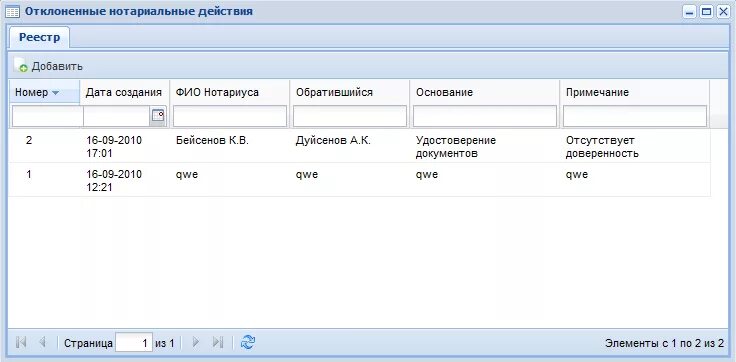Maximize the Отклоненные нотариальные действия window
The image size is (736, 362).
[706, 12]
